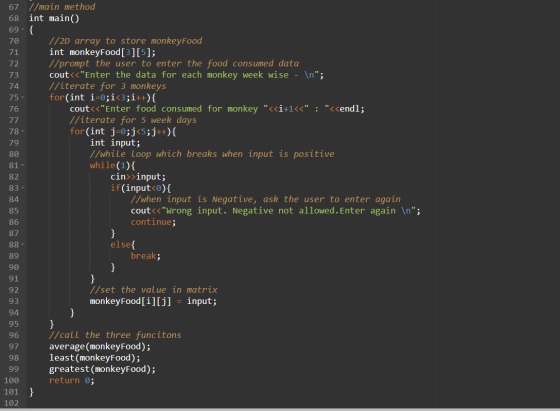Viewport: 560px width, 411px height.
Task: Collapse the inner for loop fold at line 78
Action: coord(23,131)
